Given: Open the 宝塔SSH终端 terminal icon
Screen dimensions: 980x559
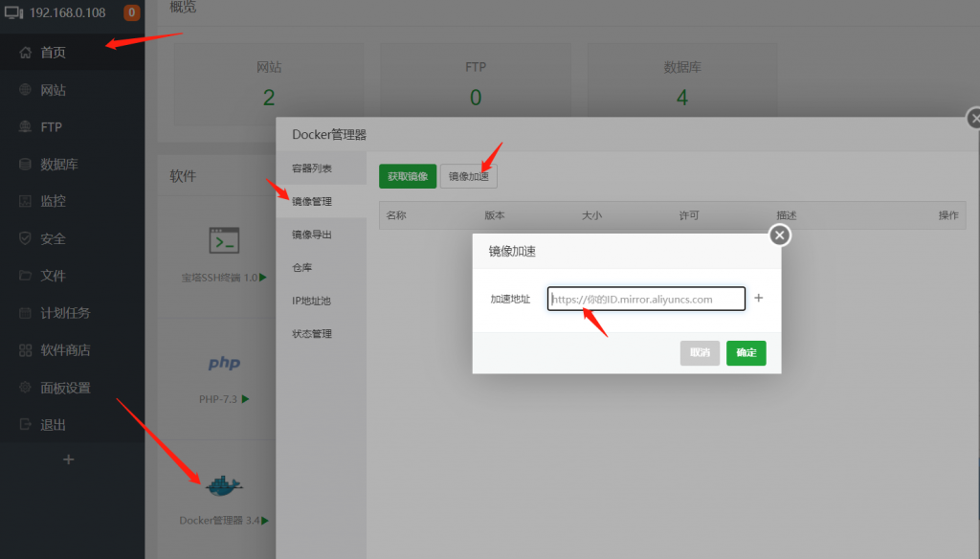Looking at the screenshot, I should pos(224,240).
